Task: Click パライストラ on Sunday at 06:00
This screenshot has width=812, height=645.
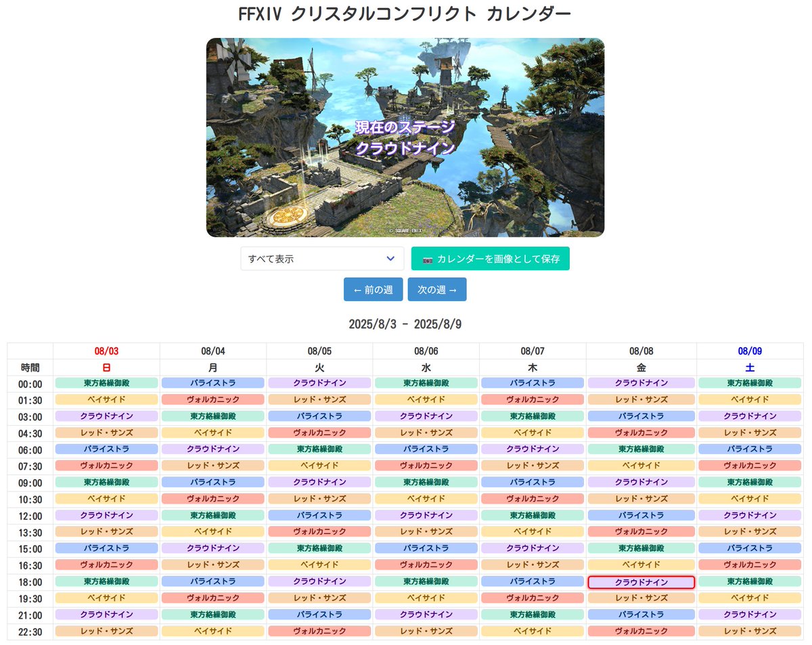Action: 107,449
